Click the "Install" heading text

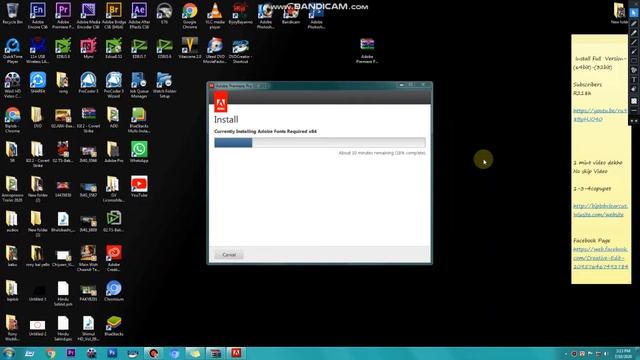coord(226,120)
